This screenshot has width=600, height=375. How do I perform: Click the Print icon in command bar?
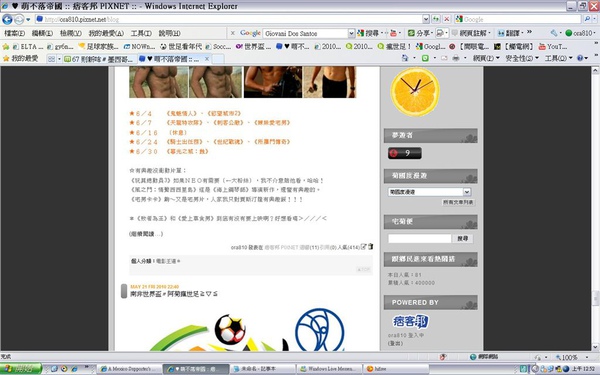tap(455, 58)
